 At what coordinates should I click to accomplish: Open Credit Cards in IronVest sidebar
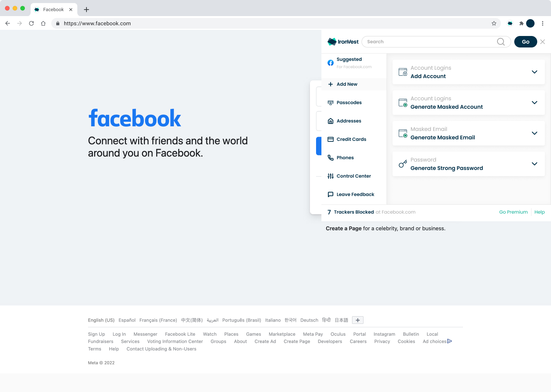[x=354, y=139]
